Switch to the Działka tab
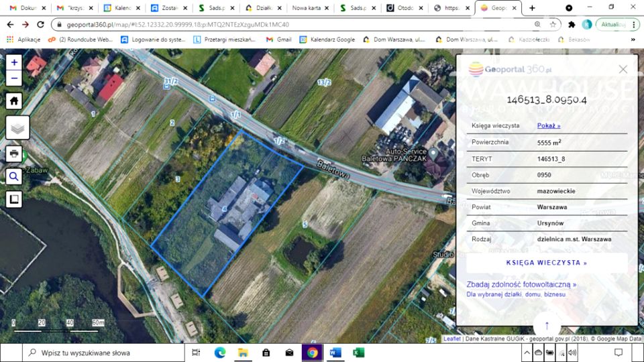The width and height of the screenshot is (644, 362). pos(263,8)
